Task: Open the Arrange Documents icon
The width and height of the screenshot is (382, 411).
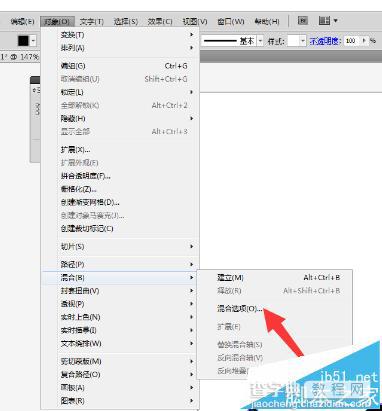Action: coord(324,21)
